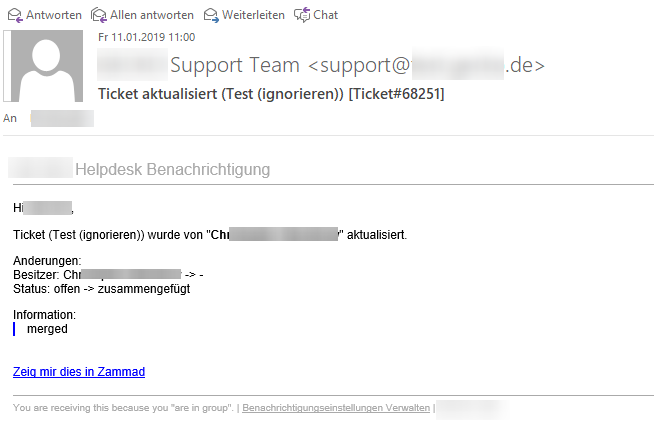Open 'Benachrichtigungseinstellungen Verwalten' link

tap(336, 408)
